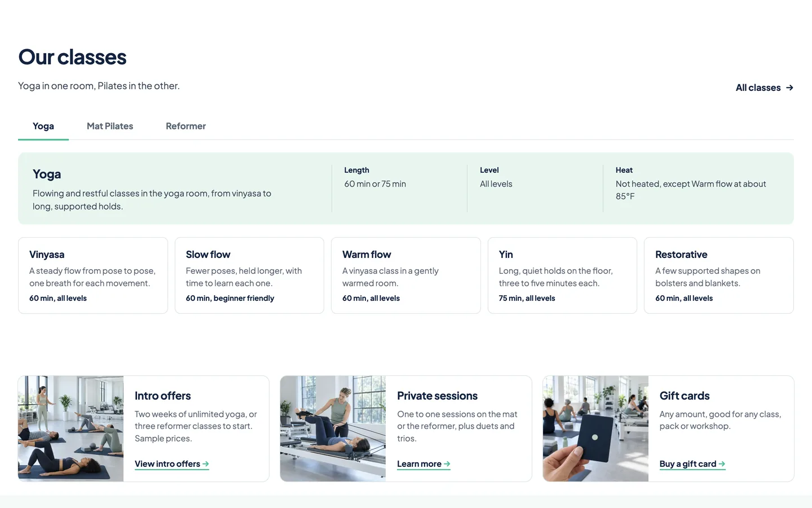Open the Buy a gift card link
The image size is (812, 508).
692,464
